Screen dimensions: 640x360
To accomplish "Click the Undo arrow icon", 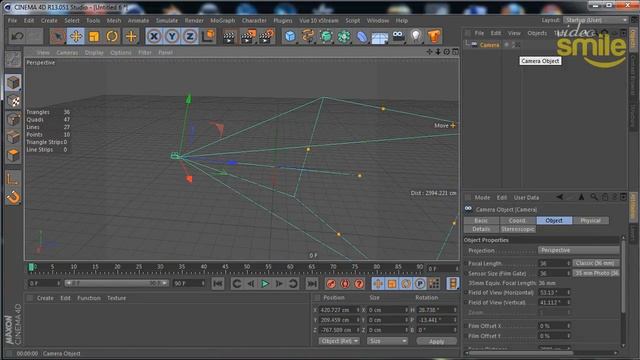I will pos(17,36).
